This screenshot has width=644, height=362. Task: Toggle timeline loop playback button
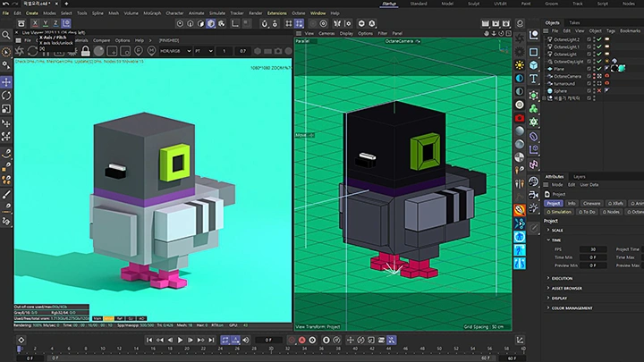225,340
